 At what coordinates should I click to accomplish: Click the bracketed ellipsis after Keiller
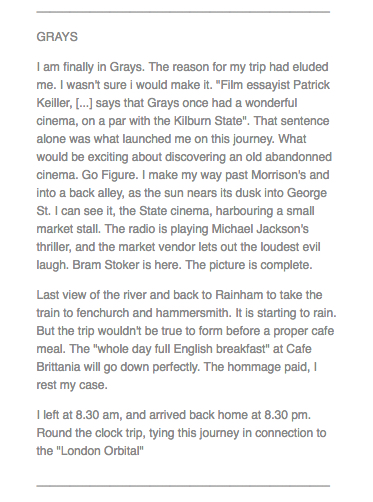pos(84,103)
